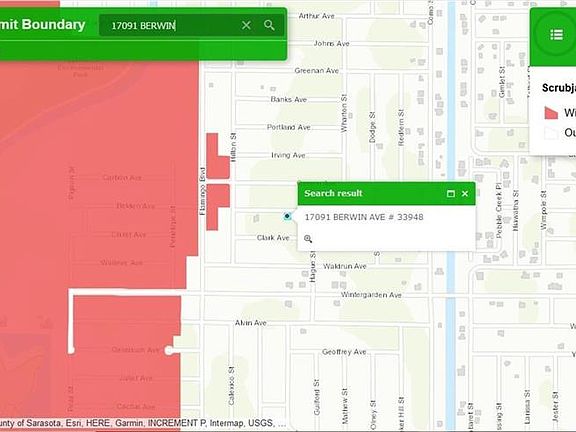
Task: Click the Geoffrey Ave label
Action: [344, 352]
